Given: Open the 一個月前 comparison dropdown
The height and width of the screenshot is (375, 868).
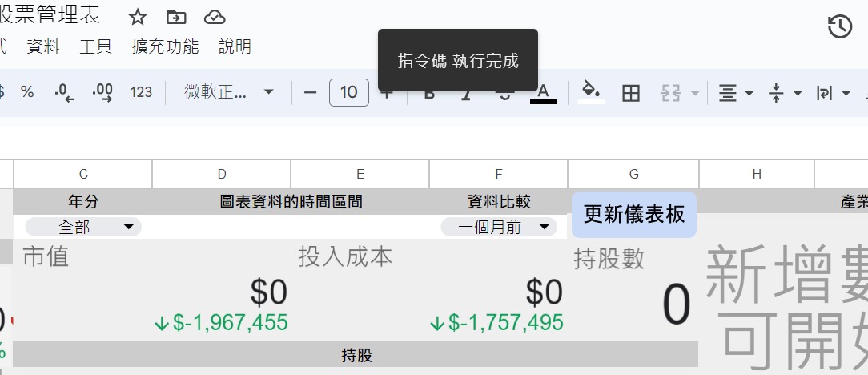Looking at the screenshot, I should click(498, 228).
